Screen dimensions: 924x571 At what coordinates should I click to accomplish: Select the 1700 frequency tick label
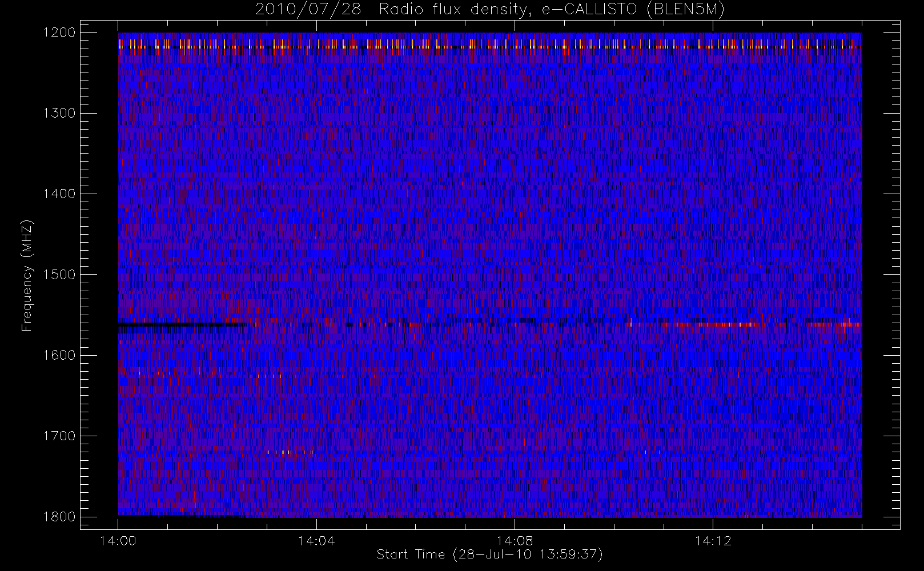(x=59, y=436)
